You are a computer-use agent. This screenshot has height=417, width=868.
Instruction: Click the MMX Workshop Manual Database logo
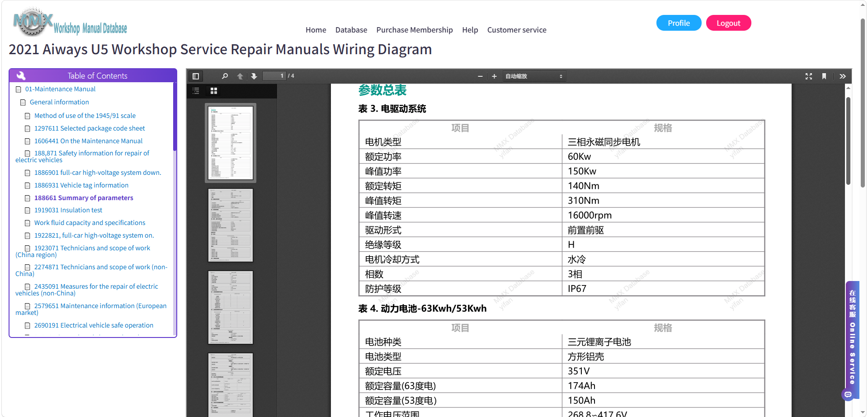tap(70, 23)
